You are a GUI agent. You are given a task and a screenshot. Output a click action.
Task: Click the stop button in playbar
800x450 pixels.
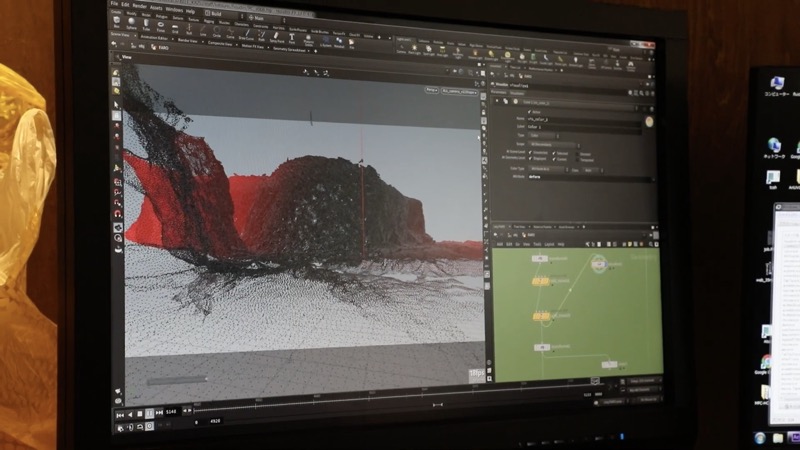(140, 414)
